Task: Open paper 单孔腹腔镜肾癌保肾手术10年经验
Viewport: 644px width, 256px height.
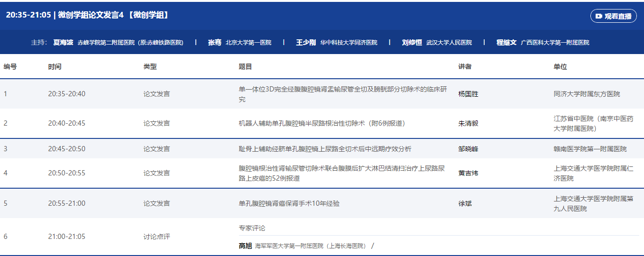Action: click(289, 203)
